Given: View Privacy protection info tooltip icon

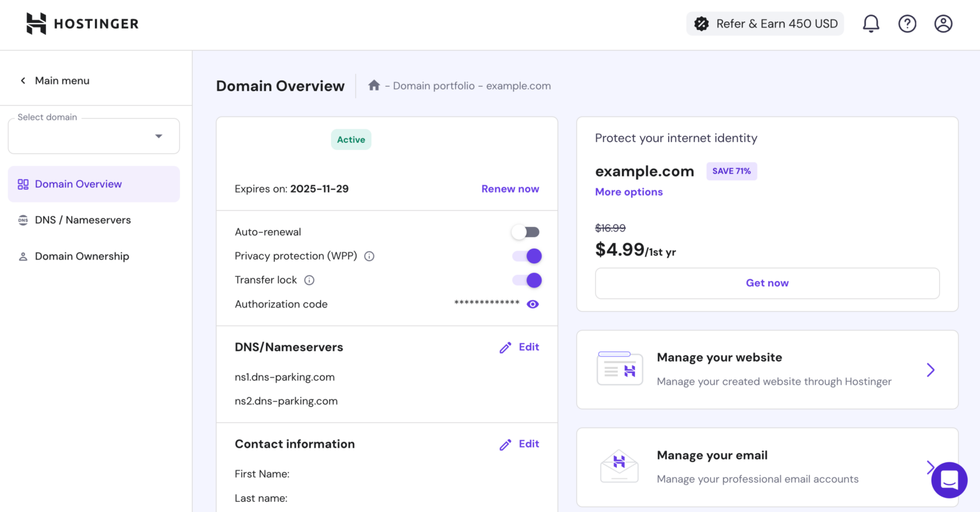Looking at the screenshot, I should (x=369, y=256).
